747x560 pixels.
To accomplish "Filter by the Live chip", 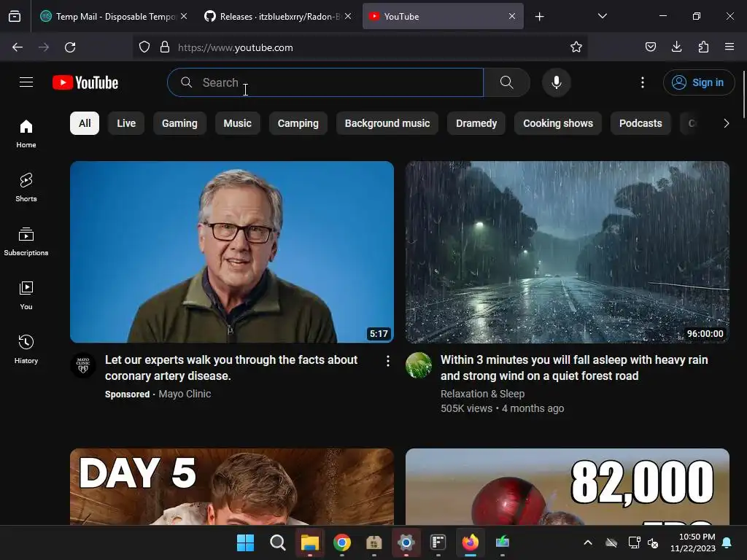I will [x=126, y=123].
